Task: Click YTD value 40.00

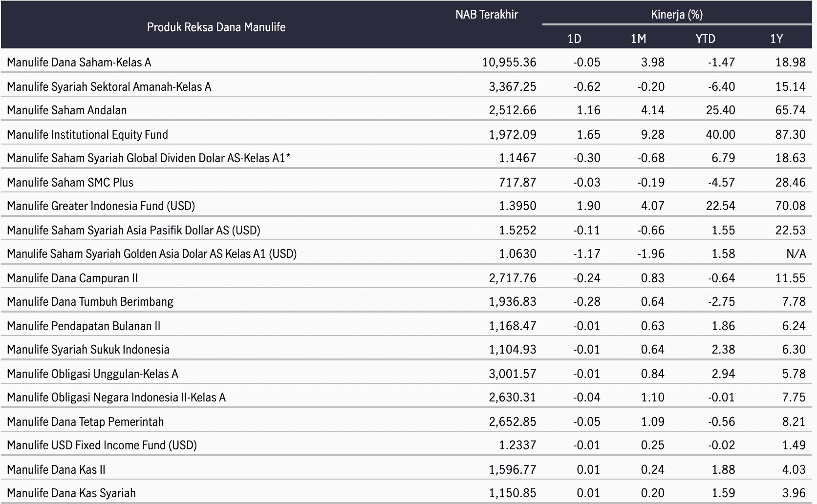Action: point(720,134)
